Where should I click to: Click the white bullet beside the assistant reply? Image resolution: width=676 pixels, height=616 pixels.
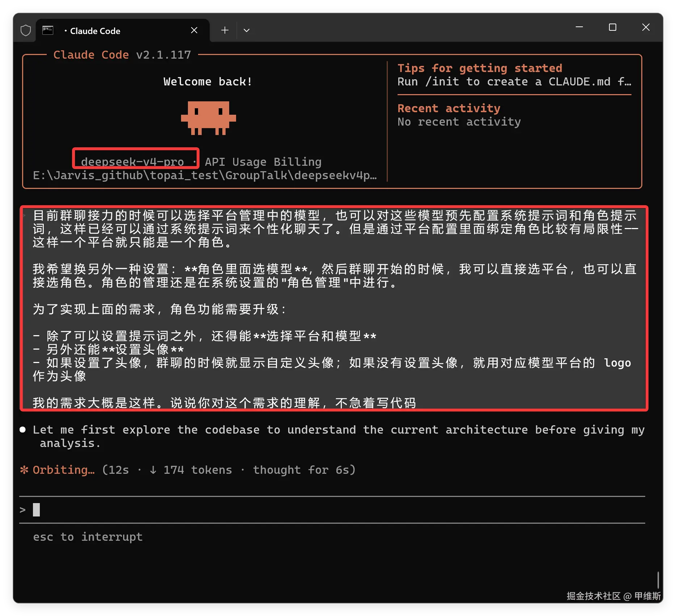[23, 430]
